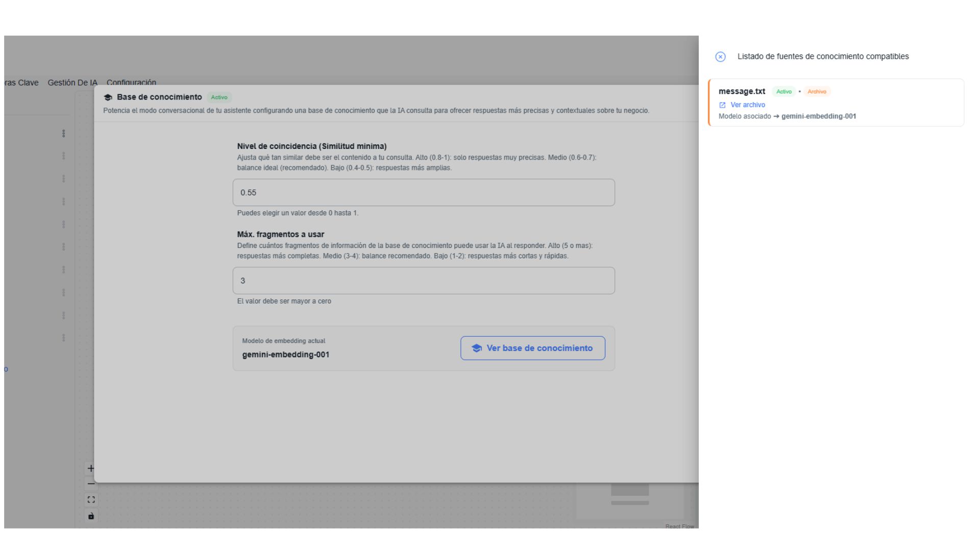
Task: Click the fit view canvas control
Action: (x=91, y=500)
